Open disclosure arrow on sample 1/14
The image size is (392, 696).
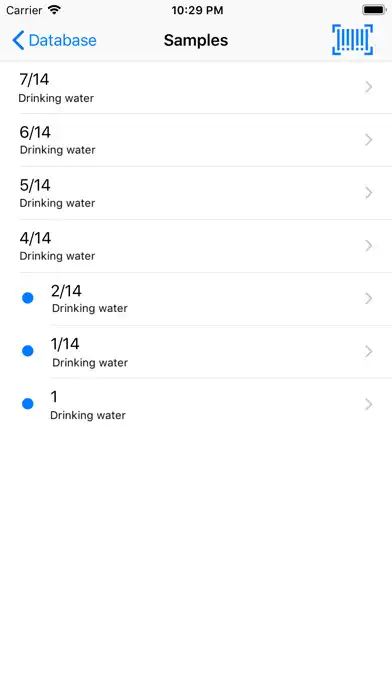click(368, 352)
